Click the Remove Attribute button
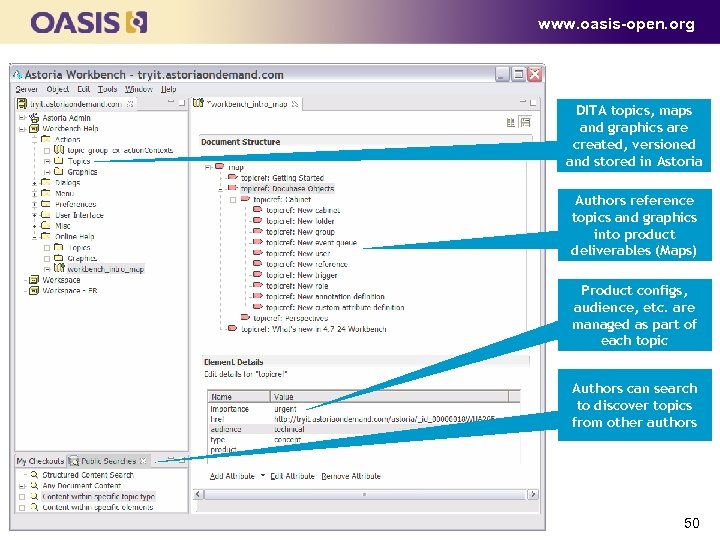Viewport: 720px width, 540px height. click(x=351, y=476)
